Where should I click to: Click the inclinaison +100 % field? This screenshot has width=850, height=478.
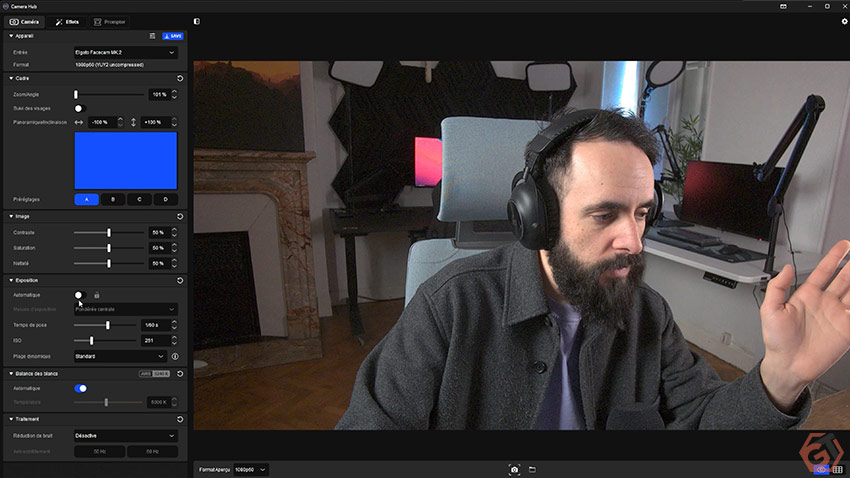pyautogui.click(x=154, y=122)
